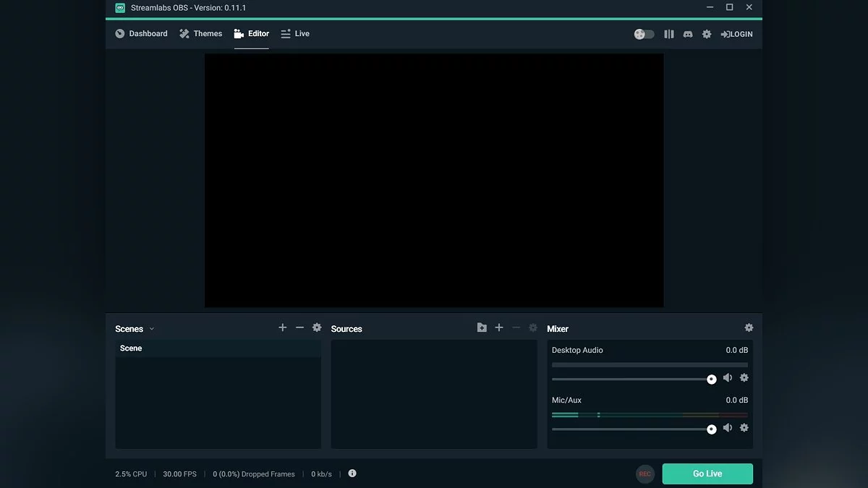Open Mic/Aux gear options

[x=744, y=428]
